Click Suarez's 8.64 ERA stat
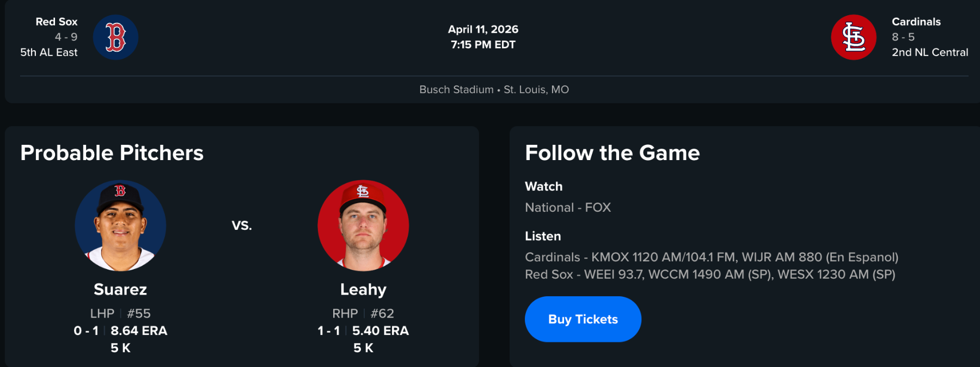 [x=139, y=331]
